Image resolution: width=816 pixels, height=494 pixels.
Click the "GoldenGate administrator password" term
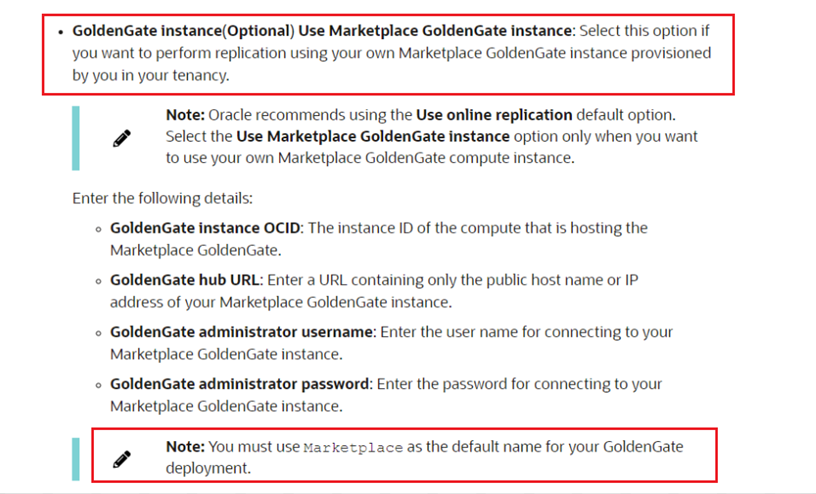[240, 384]
